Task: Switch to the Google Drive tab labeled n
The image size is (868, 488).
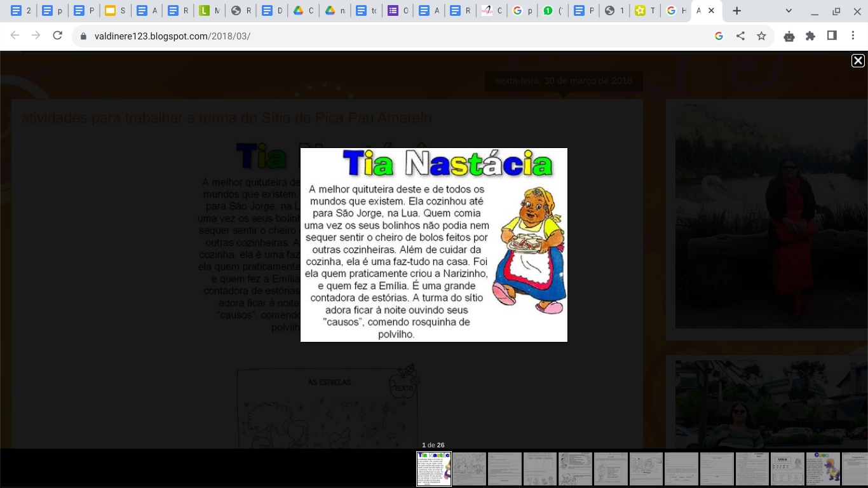Action: pyautogui.click(x=334, y=11)
